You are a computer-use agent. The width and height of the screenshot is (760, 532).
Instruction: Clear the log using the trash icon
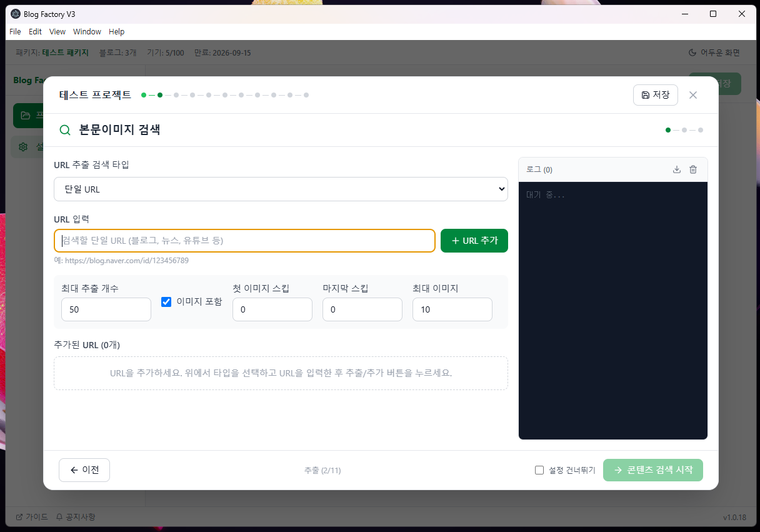692,169
